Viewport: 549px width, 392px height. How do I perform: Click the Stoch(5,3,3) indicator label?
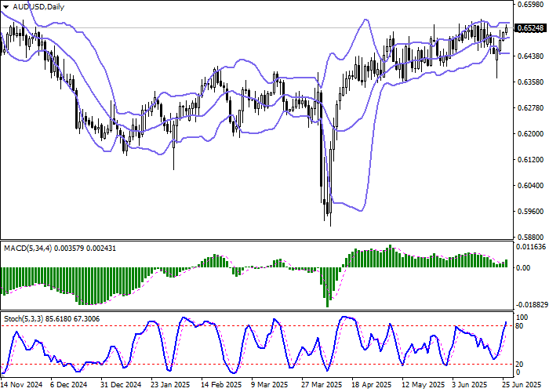tap(24, 320)
